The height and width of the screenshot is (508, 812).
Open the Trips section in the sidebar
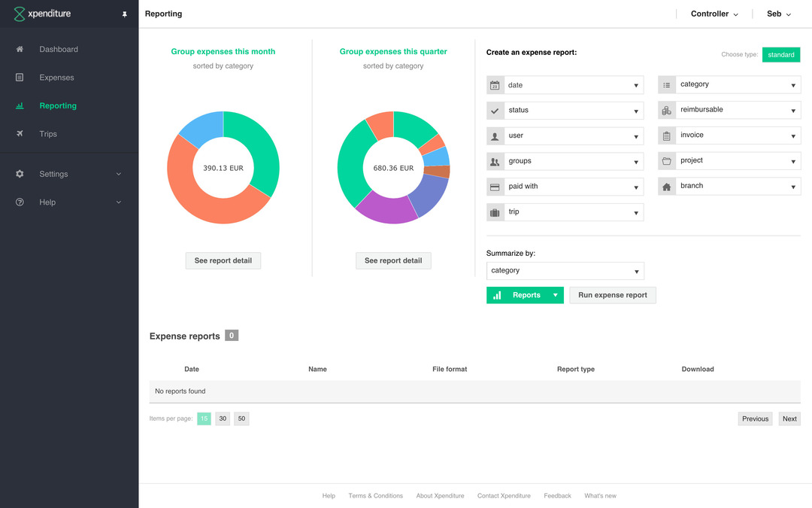(47, 133)
